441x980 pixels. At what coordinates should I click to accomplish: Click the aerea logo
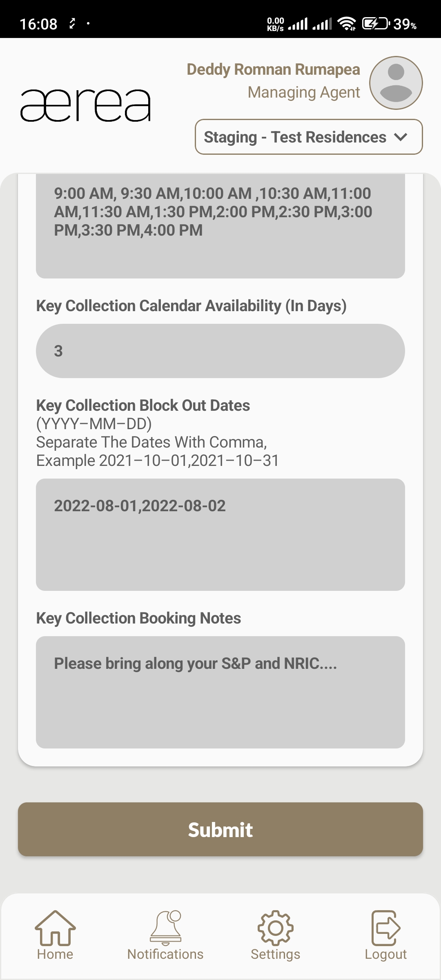86,105
